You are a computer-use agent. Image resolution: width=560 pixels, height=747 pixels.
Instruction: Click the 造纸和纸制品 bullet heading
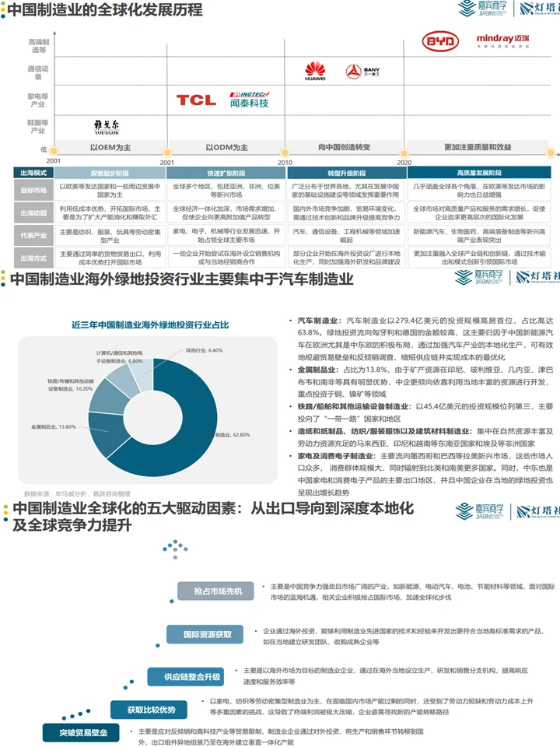[x=384, y=431]
